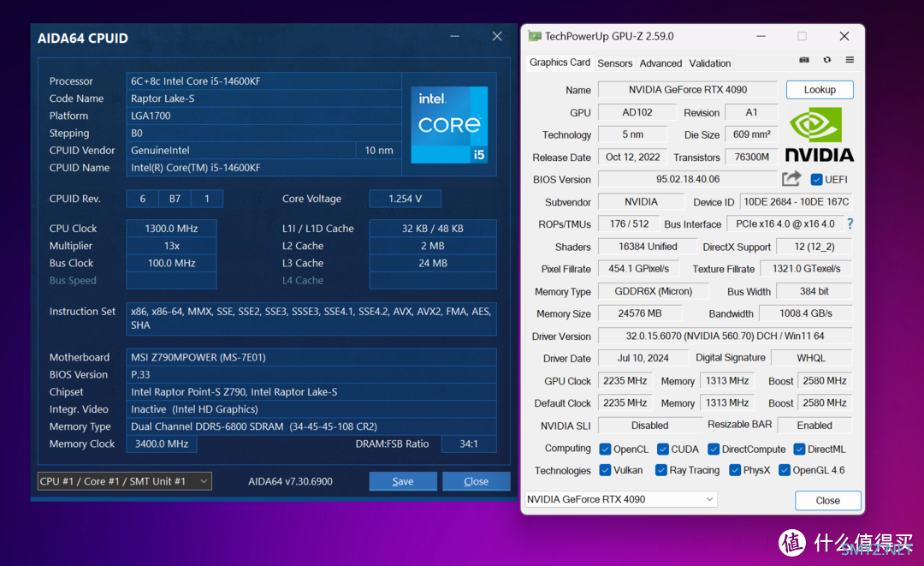
Task: Click GPU-Z title bar app icon
Action: [x=535, y=36]
